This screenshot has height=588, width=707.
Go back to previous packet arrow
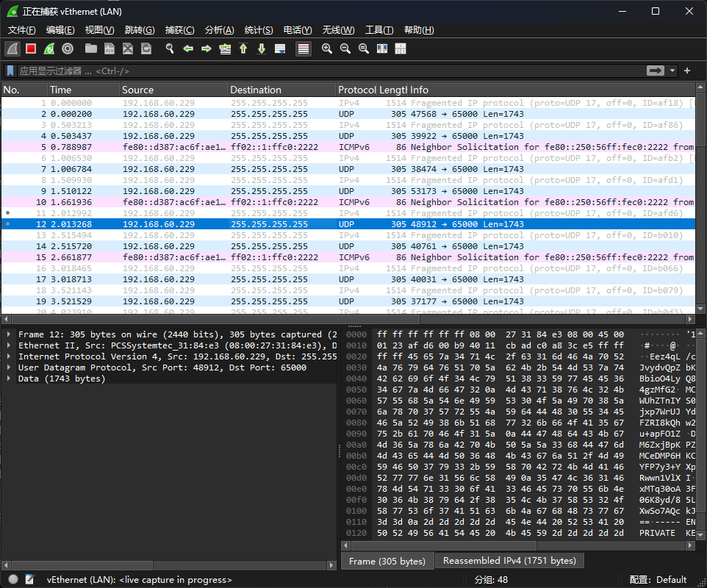coord(188,49)
